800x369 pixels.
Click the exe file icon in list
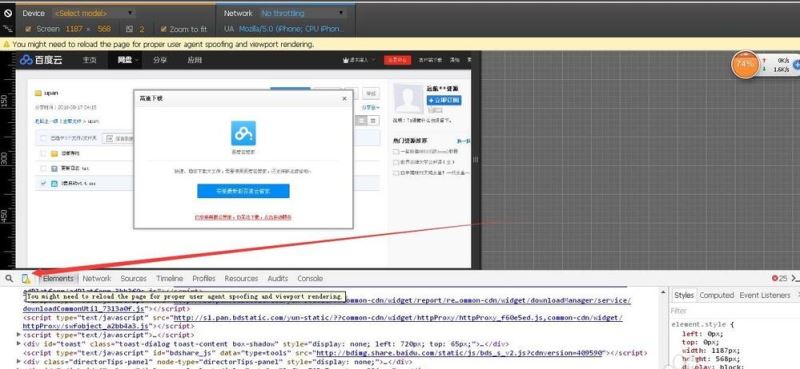pyautogui.click(x=55, y=183)
